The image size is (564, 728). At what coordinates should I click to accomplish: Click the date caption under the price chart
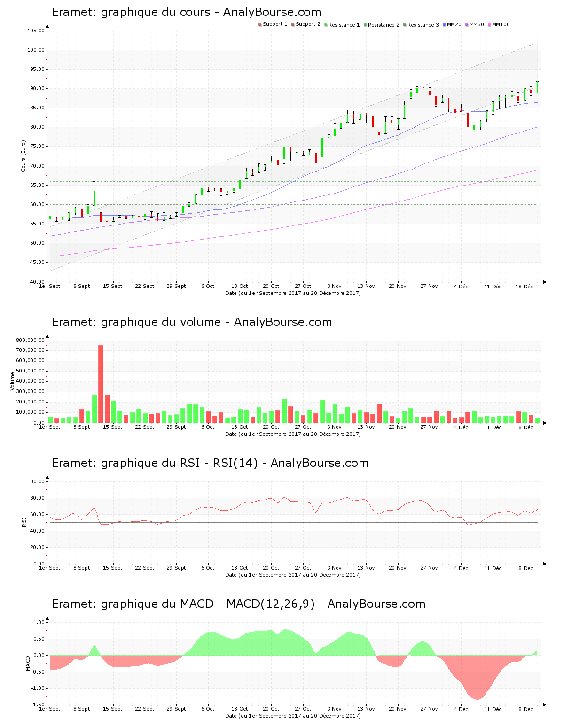[293, 293]
